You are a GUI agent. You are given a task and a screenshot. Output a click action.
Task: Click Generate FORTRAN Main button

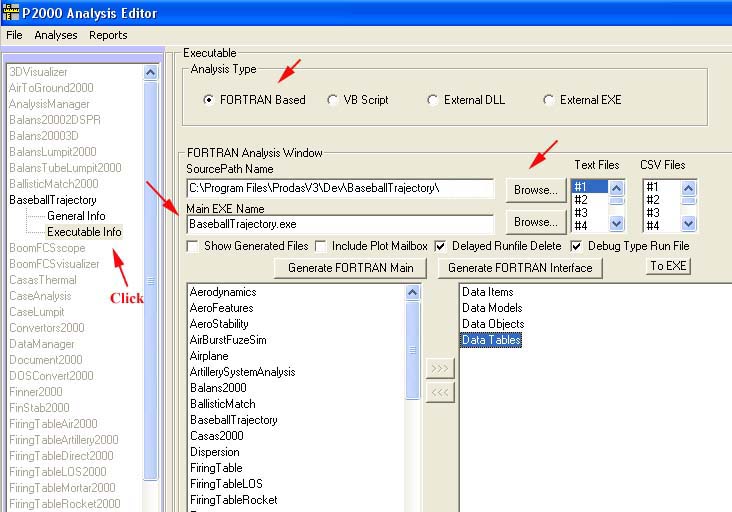pyautogui.click(x=351, y=268)
